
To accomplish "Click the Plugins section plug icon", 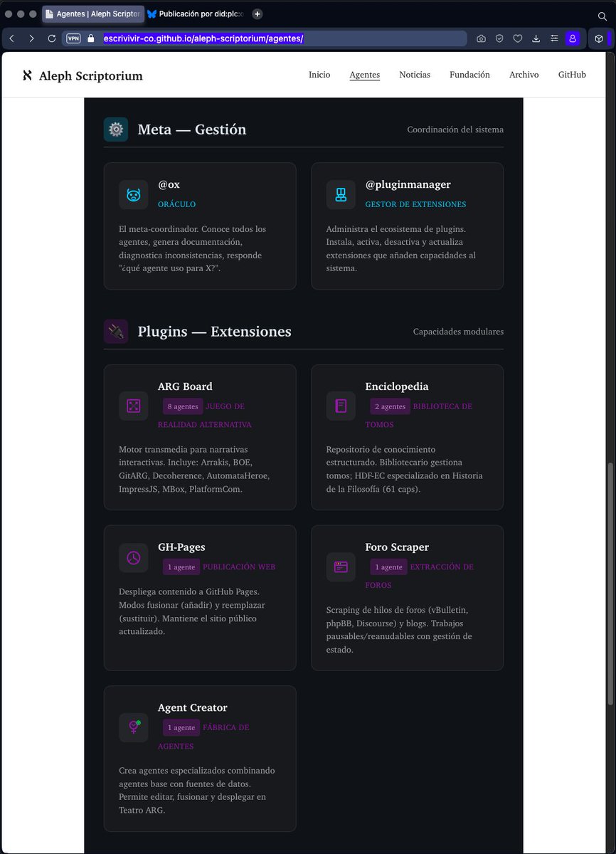I will [x=116, y=332].
